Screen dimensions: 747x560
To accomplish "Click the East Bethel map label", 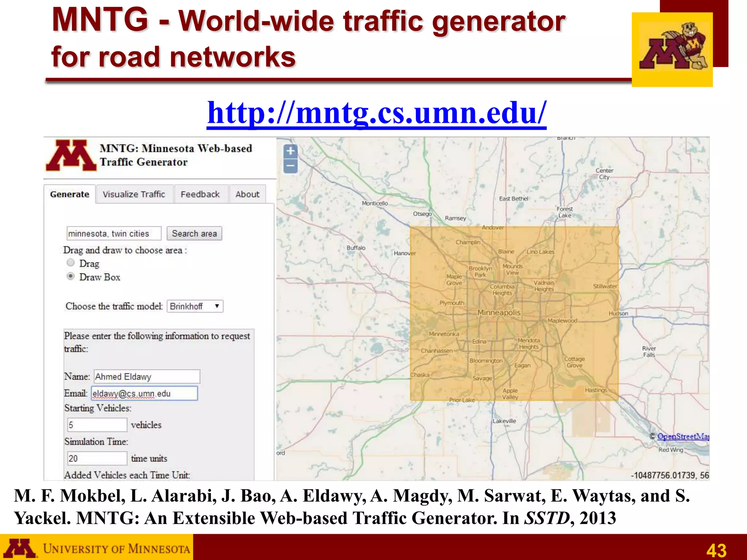I will pyautogui.click(x=514, y=198).
